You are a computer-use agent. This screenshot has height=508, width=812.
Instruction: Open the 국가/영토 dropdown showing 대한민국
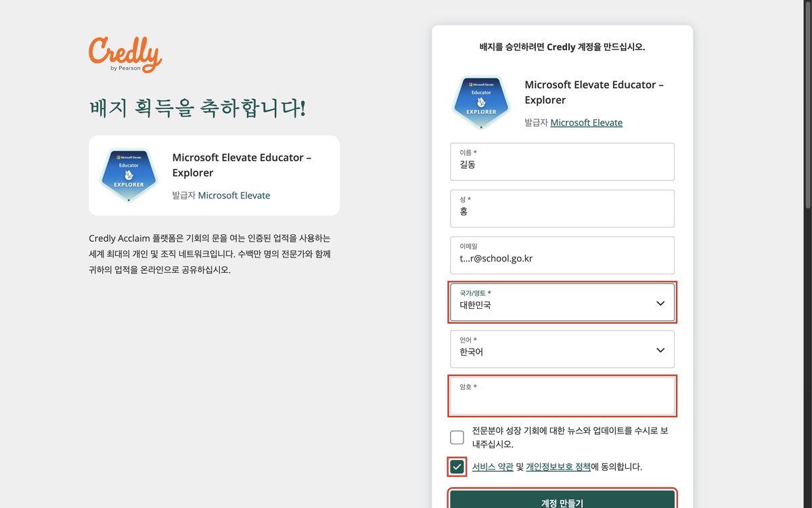(x=562, y=302)
